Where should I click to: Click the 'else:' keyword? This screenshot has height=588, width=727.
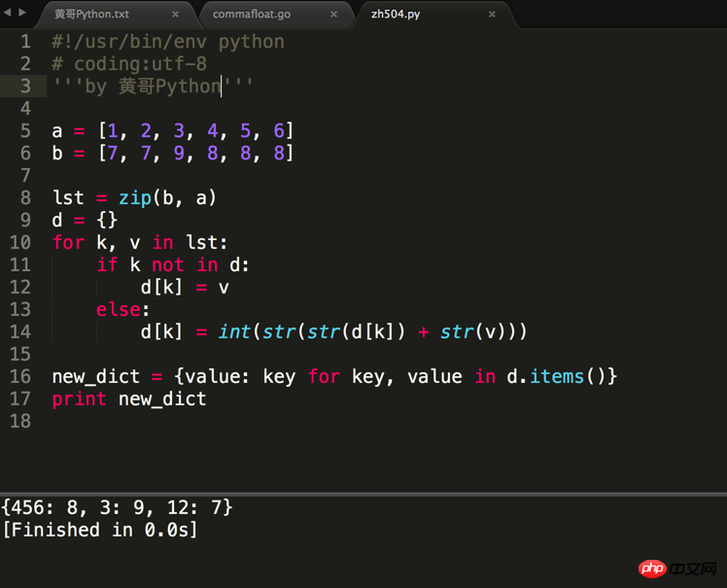coord(122,309)
